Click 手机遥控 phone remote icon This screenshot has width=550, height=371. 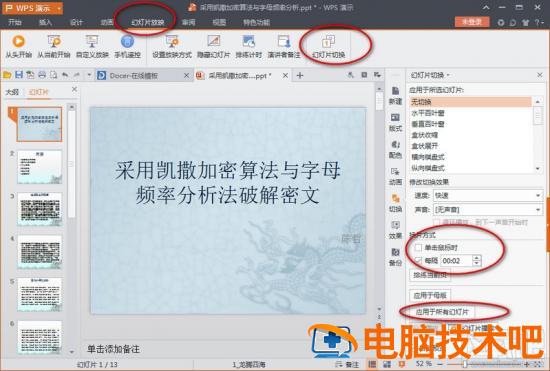pos(127,41)
